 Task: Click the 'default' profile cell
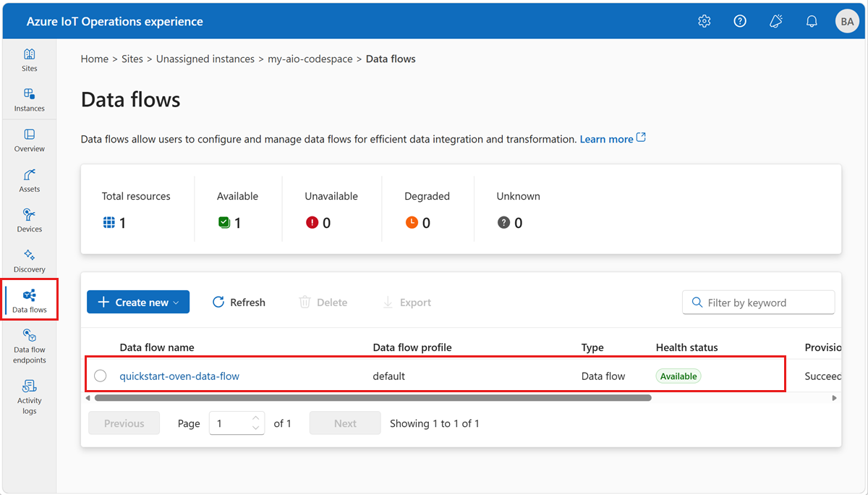[x=389, y=376]
